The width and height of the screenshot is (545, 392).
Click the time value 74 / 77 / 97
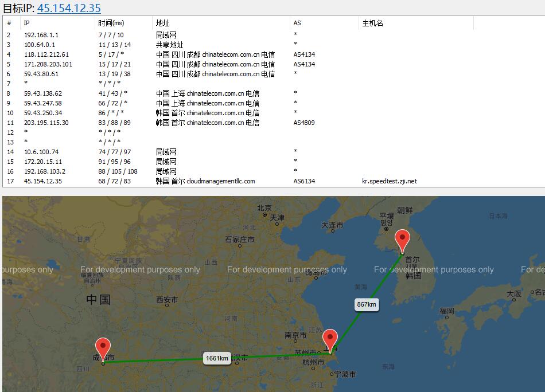pos(115,152)
